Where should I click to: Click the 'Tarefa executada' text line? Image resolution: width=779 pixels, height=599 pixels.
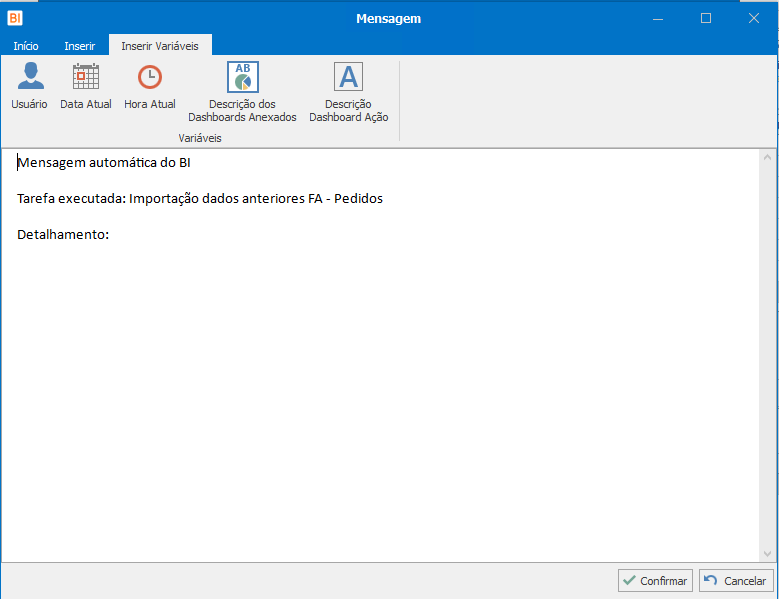200,198
